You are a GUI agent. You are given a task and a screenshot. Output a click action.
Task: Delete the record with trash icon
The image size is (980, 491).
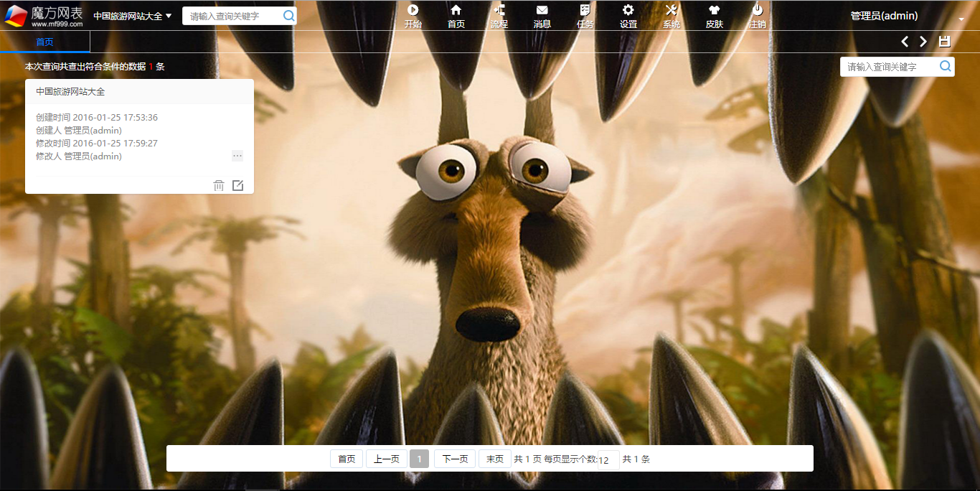coord(219,186)
